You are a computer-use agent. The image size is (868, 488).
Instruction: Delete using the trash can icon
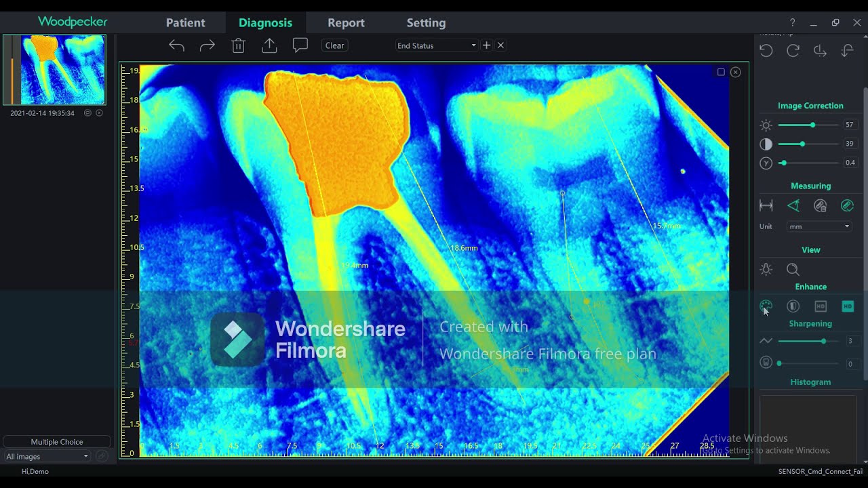238,45
